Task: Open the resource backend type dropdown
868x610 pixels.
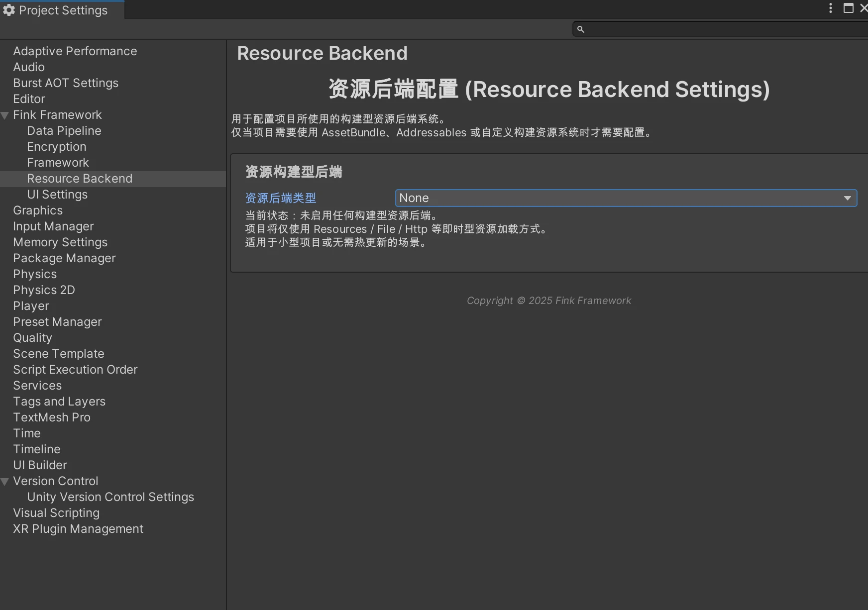Action: 626,198
